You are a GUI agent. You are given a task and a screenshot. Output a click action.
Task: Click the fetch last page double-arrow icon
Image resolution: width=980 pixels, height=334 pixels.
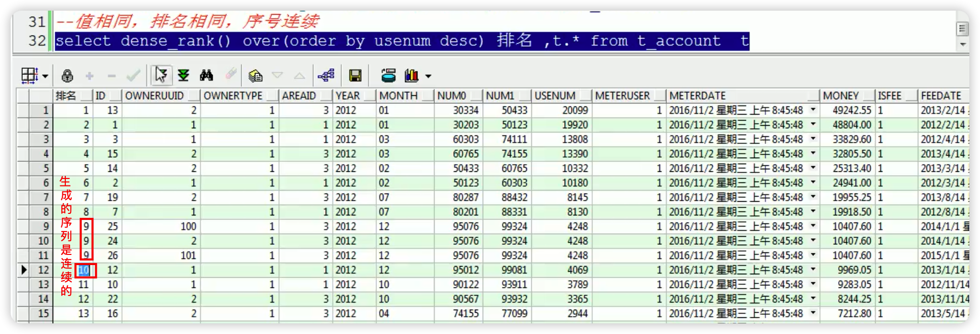click(183, 76)
